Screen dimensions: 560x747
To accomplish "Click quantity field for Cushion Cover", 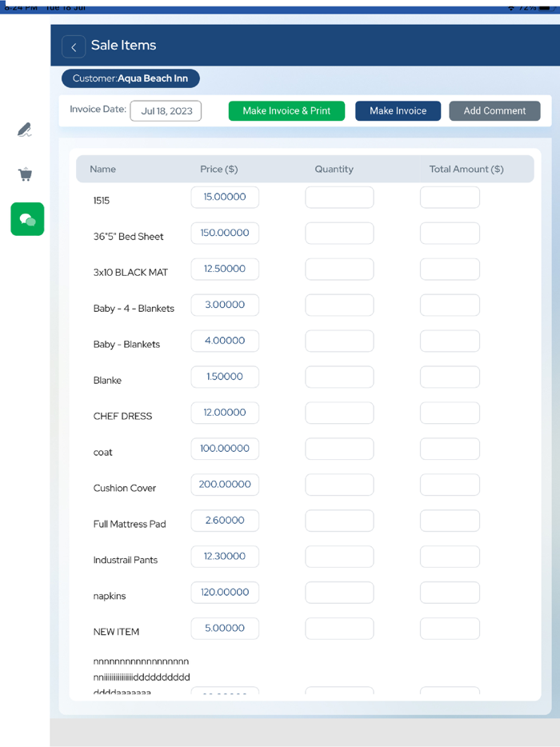I will tap(339, 485).
